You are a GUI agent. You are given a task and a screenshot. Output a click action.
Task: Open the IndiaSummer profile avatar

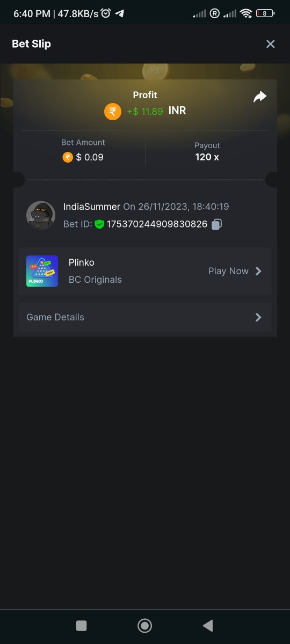coord(41,216)
